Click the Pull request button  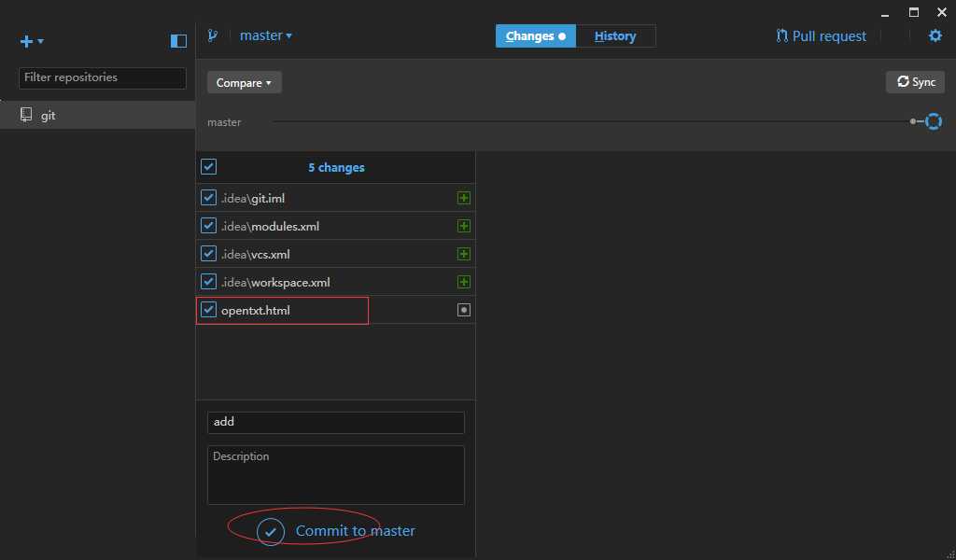(821, 36)
